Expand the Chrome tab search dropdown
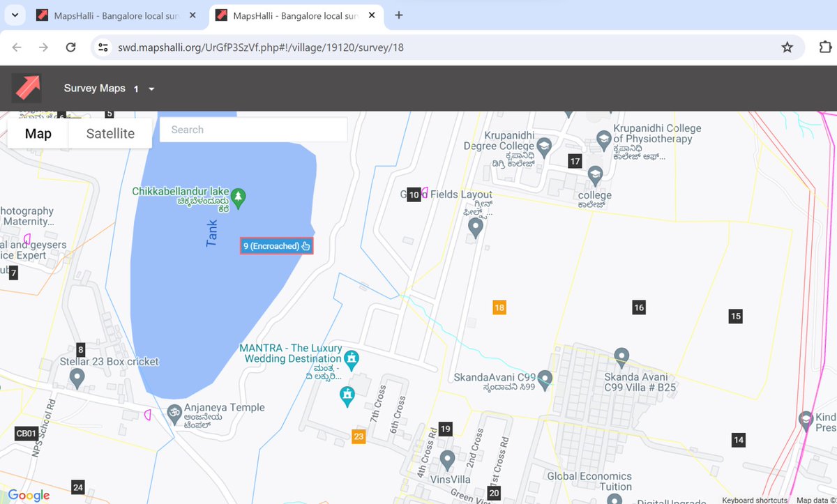This screenshot has width=837, height=504. point(15,15)
